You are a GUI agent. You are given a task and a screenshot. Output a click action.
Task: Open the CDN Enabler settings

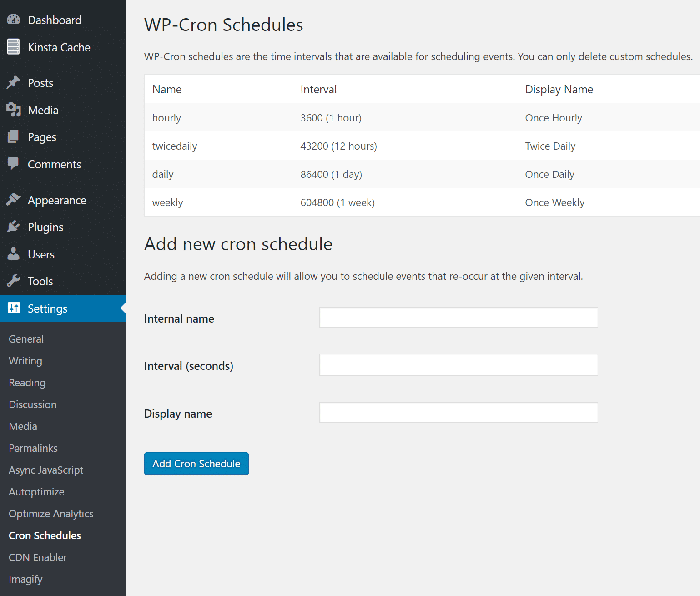[38, 557]
